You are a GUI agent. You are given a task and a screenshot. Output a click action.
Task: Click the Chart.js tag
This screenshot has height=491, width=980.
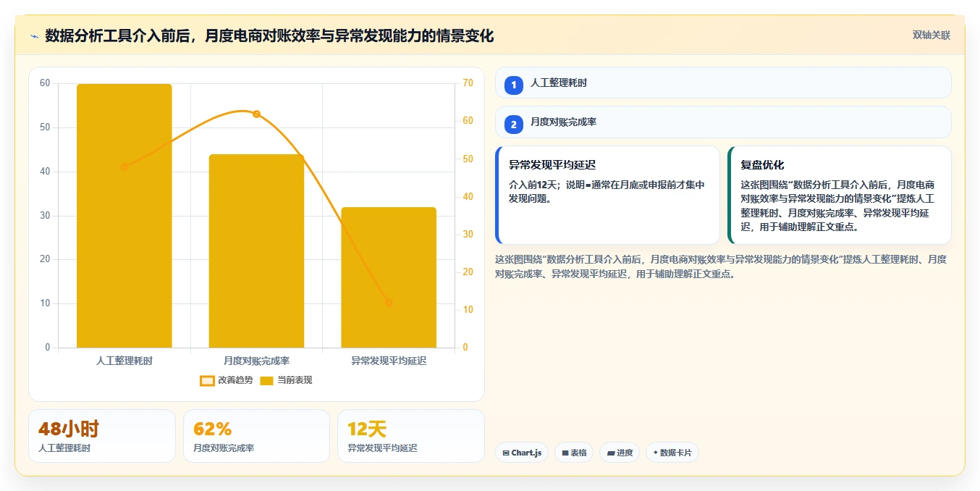click(522, 453)
